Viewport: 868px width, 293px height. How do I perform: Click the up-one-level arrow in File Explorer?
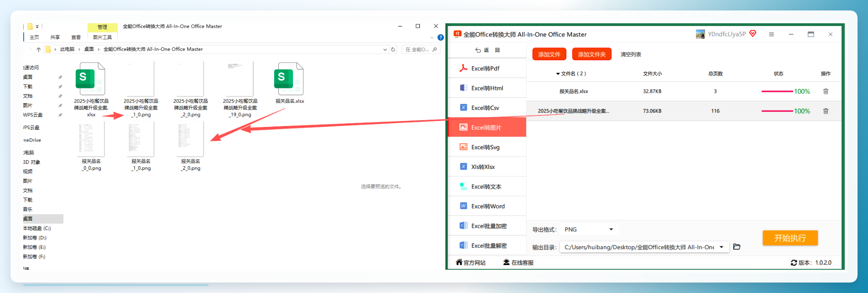tap(38, 49)
